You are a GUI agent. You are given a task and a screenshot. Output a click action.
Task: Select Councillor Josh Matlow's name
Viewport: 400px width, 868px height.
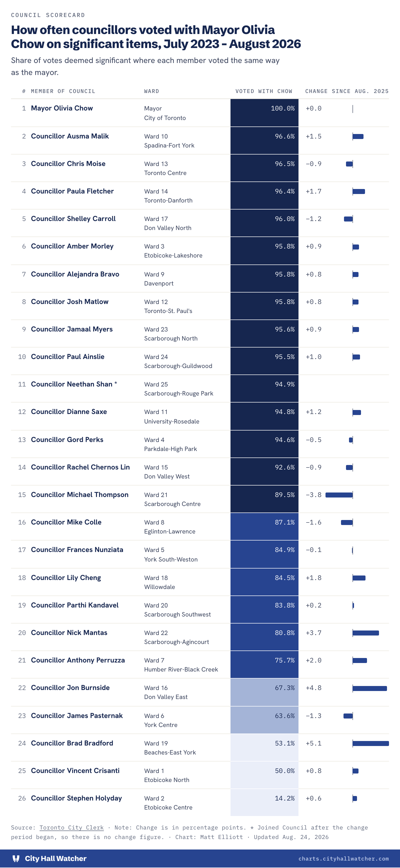[70, 301]
